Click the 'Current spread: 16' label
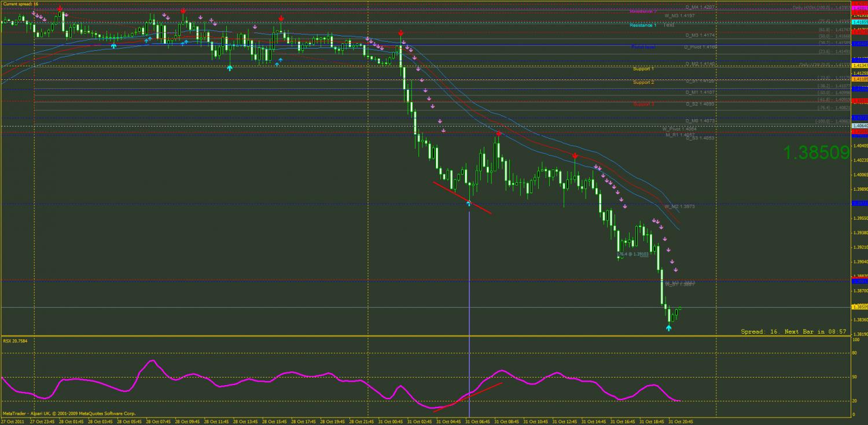868x425 pixels. coord(21,4)
